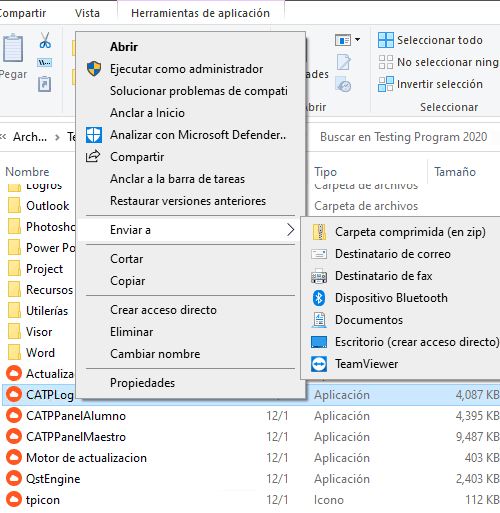This screenshot has width=500, height=513.
Task: Click the Buscar en Testing Program 2020 field
Action: pos(404,137)
